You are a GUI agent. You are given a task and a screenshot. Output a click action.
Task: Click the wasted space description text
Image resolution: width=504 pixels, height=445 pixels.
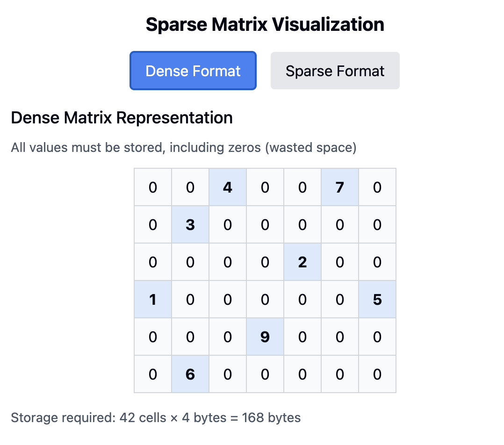point(184,148)
